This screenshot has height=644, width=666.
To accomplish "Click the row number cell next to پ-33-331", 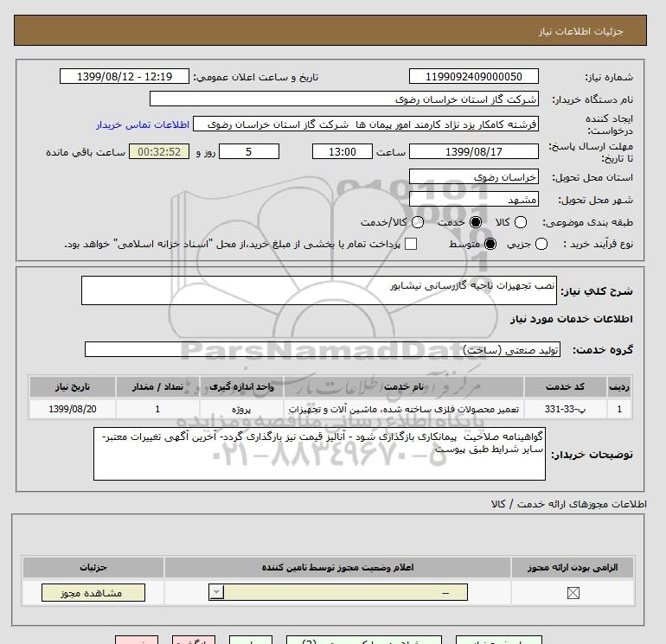I will tap(619, 409).
